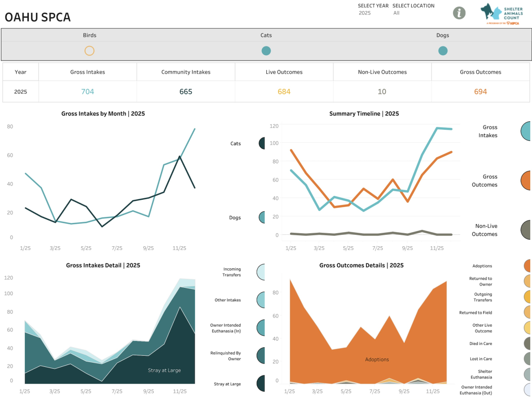Click the Cats legend color circle
Screen dimensions: 532x400
coord(261,143)
